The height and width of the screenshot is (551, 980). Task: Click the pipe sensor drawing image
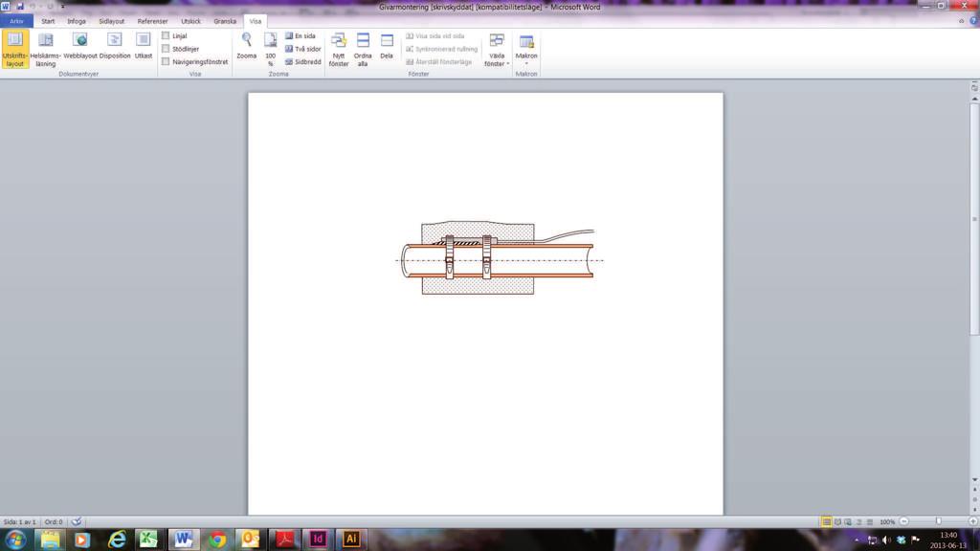(x=499, y=258)
